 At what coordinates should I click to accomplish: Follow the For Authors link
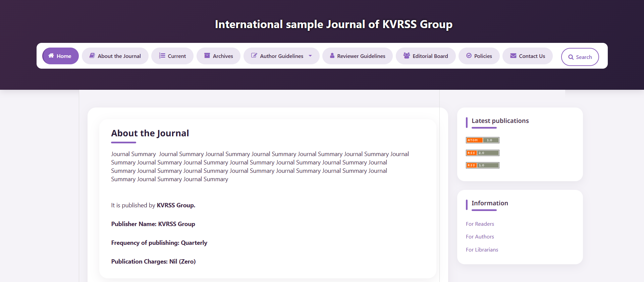coord(480,237)
